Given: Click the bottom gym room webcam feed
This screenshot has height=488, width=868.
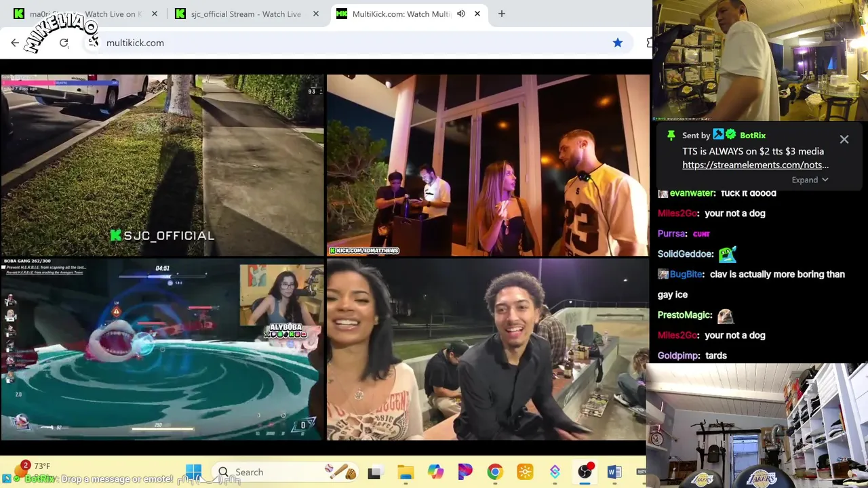Looking at the screenshot, I should (757, 426).
